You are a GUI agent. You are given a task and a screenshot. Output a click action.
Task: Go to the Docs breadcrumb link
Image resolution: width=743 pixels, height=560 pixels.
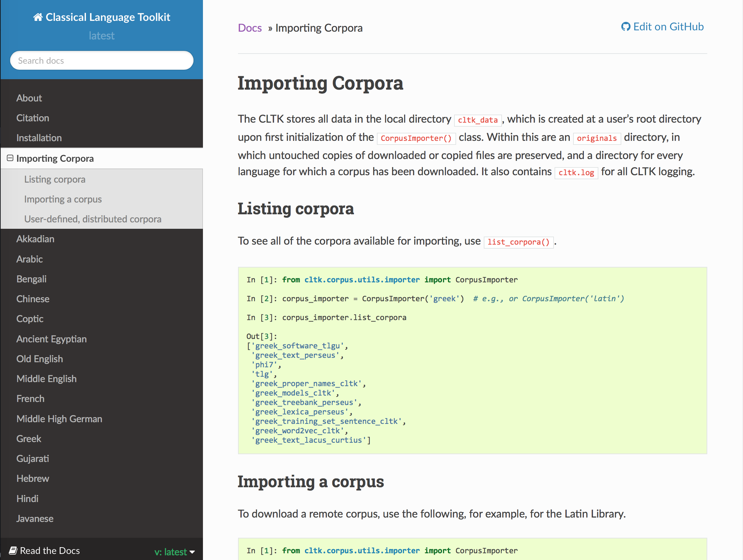pyautogui.click(x=250, y=28)
